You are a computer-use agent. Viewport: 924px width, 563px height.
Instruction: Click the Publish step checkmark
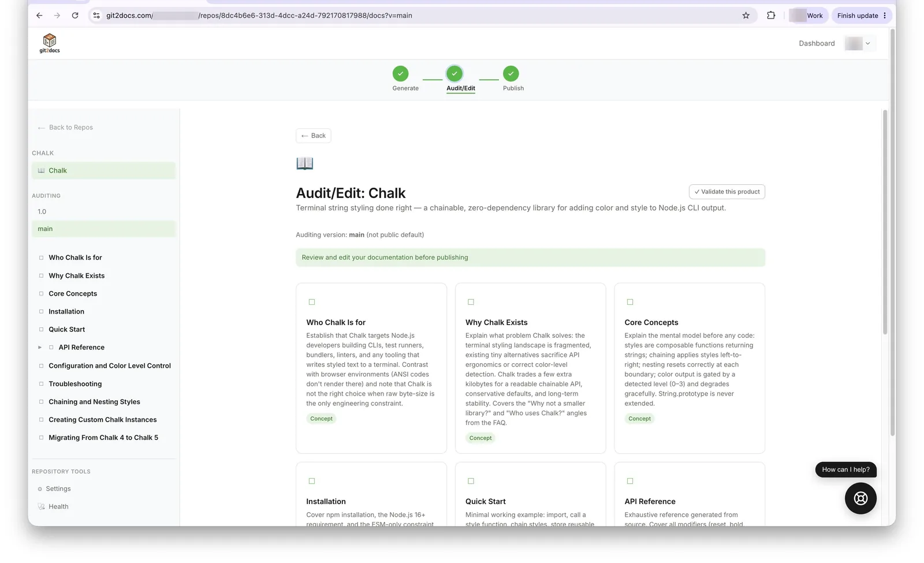pos(511,73)
